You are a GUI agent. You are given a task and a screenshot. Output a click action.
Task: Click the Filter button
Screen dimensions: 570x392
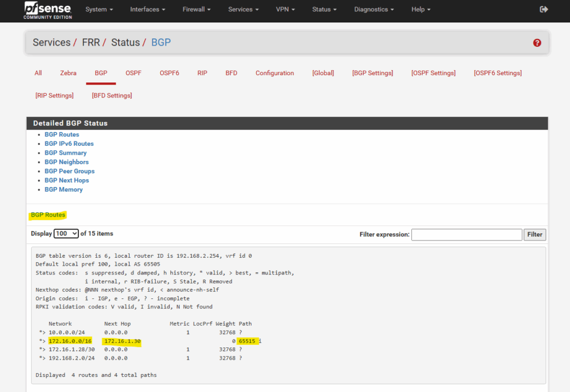(534, 234)
